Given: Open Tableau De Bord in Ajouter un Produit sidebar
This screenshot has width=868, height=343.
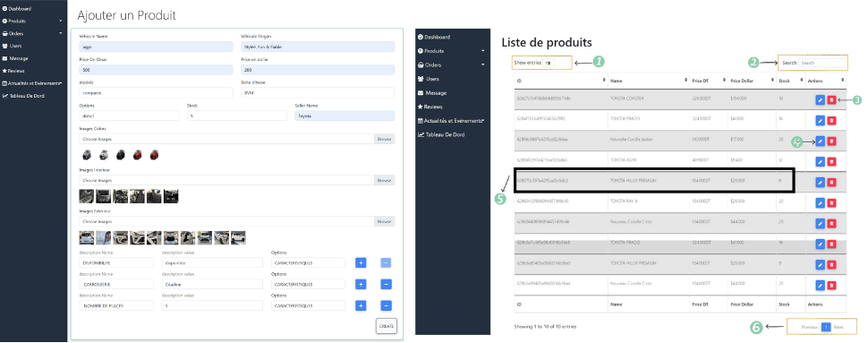Looking at the screenshot, I should click(22, 96).
